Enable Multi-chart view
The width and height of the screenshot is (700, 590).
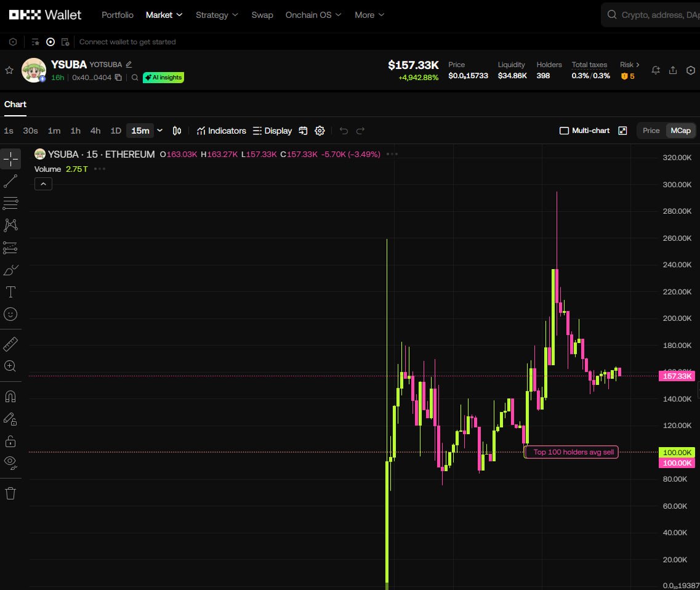584,131
